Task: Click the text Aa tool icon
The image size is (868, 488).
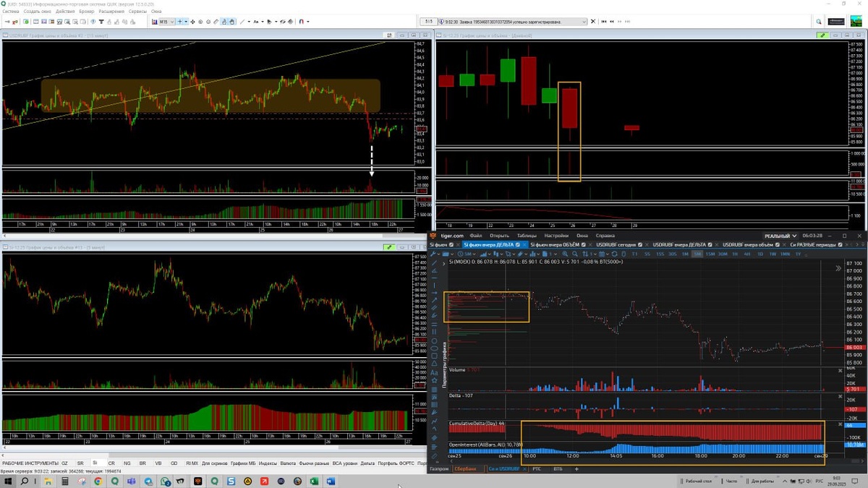Action: pos(255,22)
